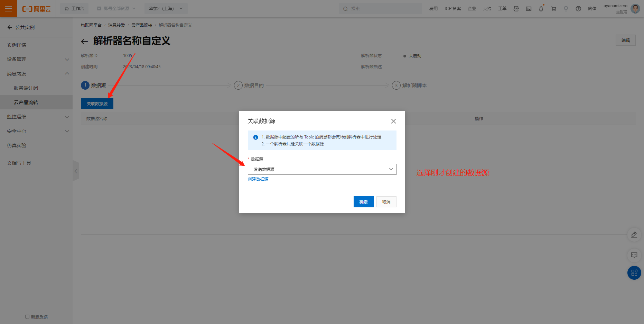The image size is (644, 324).
Task: Launch Cloud Shell terminal icon
Action: click(529, 9)
